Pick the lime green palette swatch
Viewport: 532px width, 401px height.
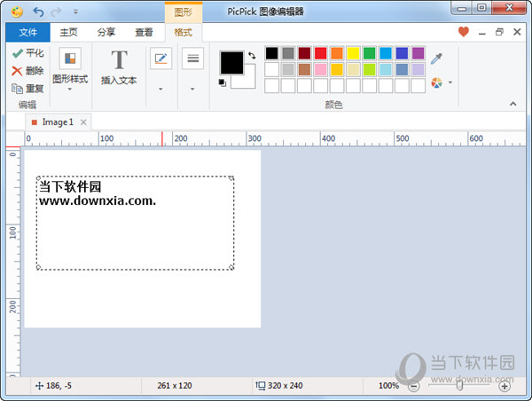pos(369,69)
